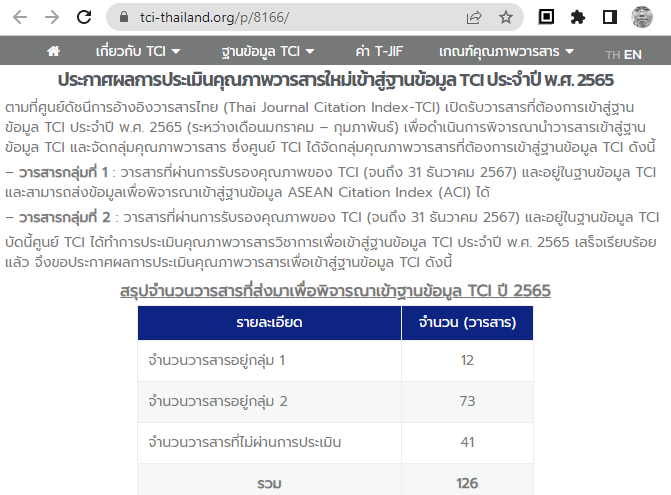Go to the TCI home icon
This screenshot has height=495, width=671.
tap(54, 51)
